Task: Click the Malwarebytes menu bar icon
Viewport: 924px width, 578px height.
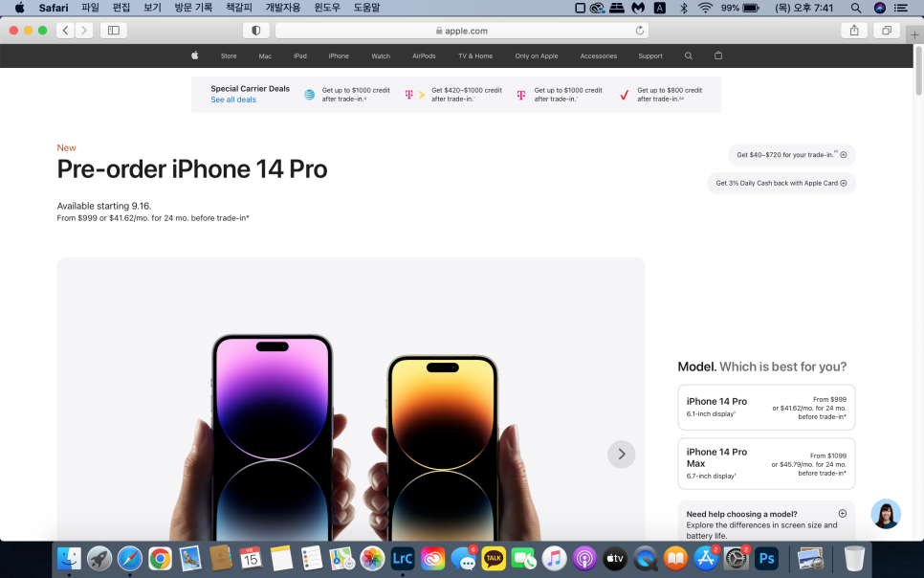Action: 638,8
